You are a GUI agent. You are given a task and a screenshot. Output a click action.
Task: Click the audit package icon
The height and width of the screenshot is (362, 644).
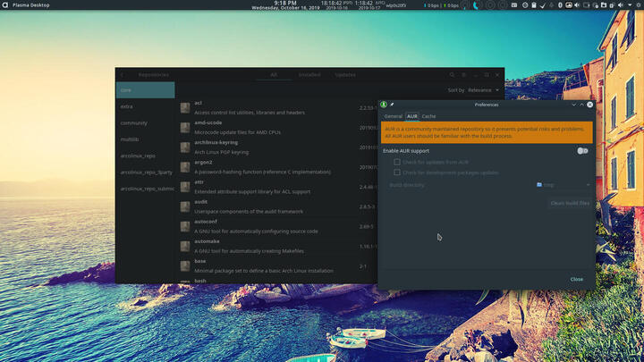point(185,206)
